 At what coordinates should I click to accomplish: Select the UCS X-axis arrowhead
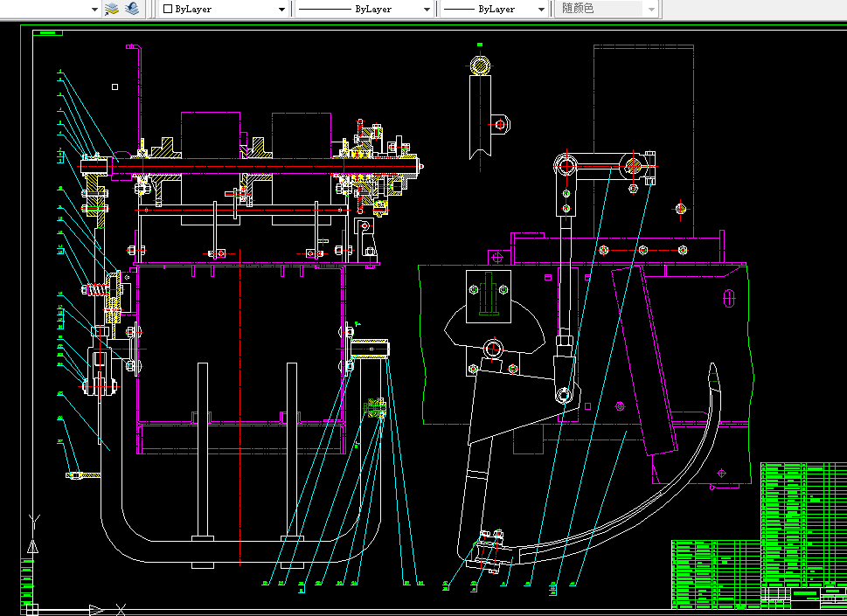click(94, 608)
